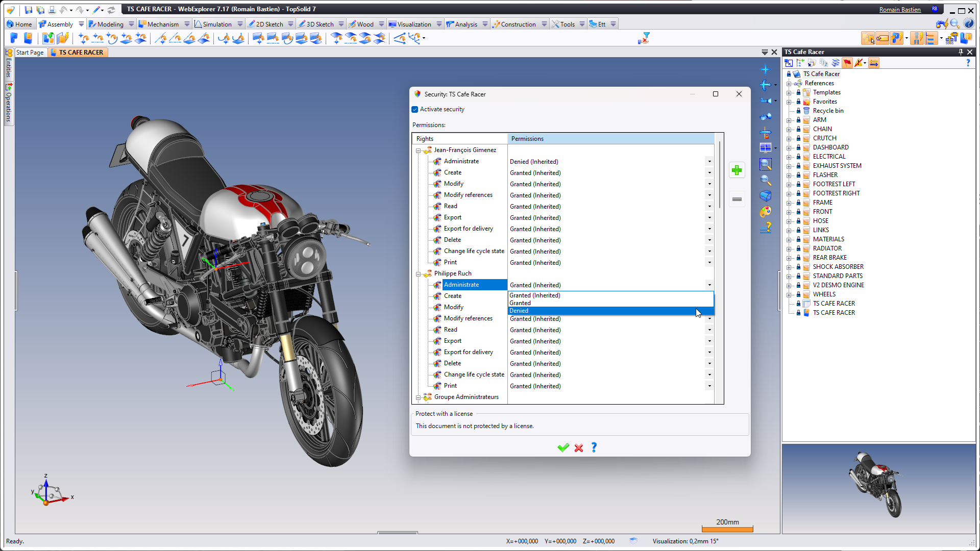Image resolution: width=980 pixels, height=551 pixels.
Task: Click the camera icon in the view toolbar
Action: click(766, 117)
